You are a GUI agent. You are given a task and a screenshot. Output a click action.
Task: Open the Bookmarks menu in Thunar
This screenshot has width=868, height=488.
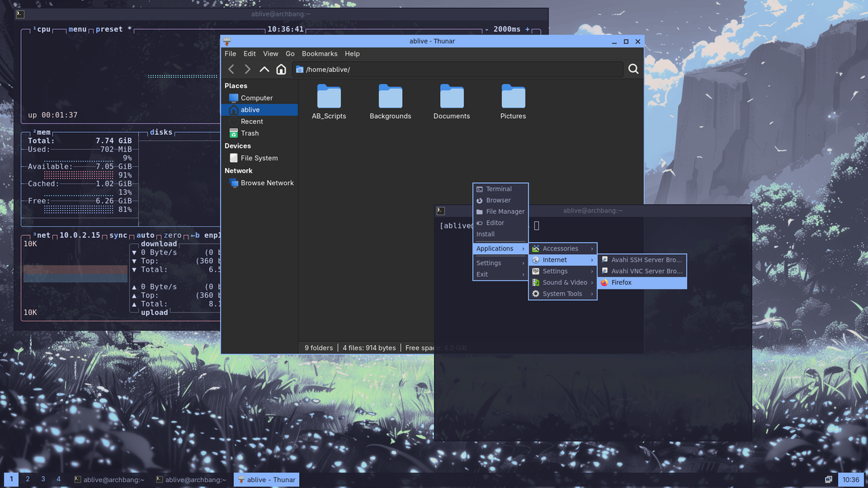coord(319,54)
